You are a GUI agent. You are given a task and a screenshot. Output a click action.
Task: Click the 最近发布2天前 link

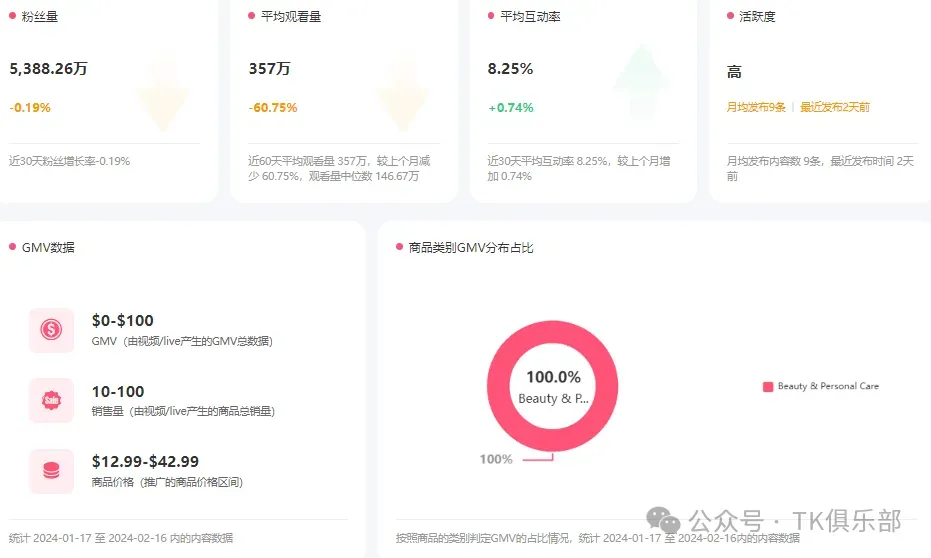pyautogui.click(x=835, y=107)
